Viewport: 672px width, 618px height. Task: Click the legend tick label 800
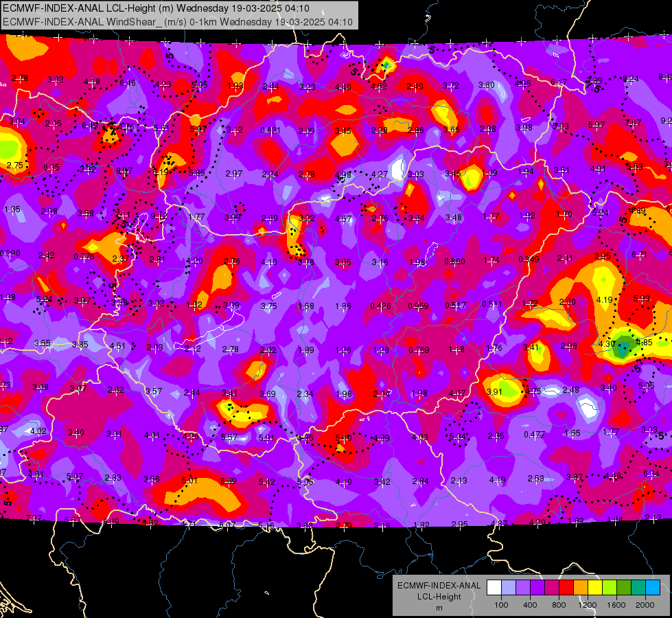pos(559,605)
